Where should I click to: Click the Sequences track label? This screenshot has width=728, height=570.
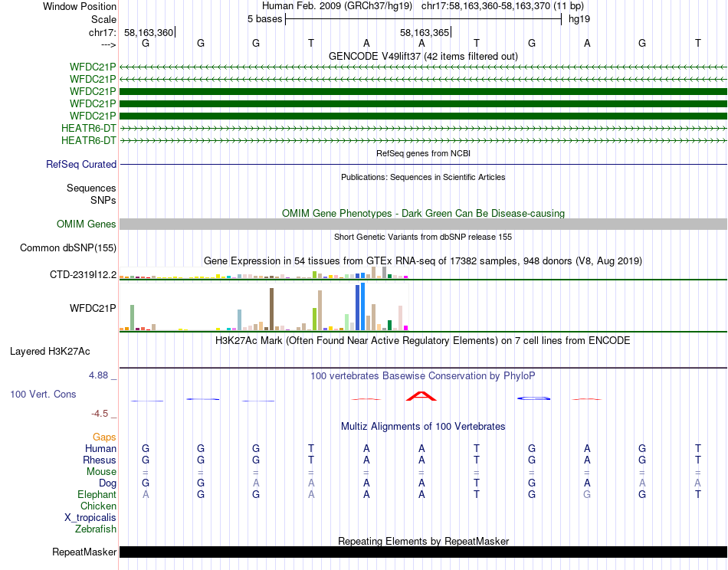91,188
